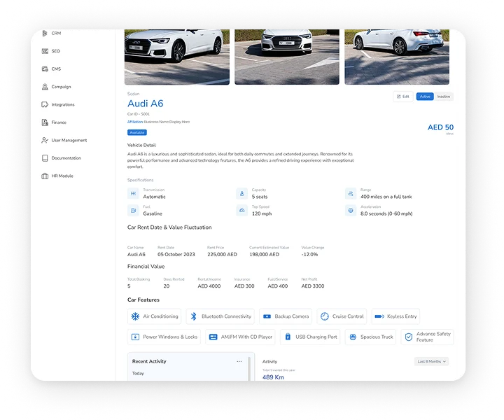Open the Last 8 Months dropdown
Image resolution: width=504 pixels, height=420 pixels.
(431, 361)
